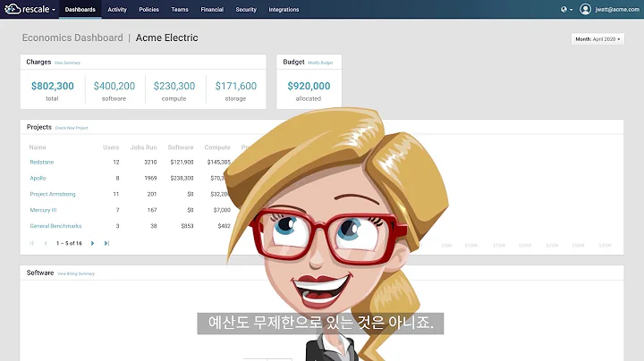This screenshot has width=644, height=361.
Task: Open the Dashboards tab
Action: tap(80, 10)
